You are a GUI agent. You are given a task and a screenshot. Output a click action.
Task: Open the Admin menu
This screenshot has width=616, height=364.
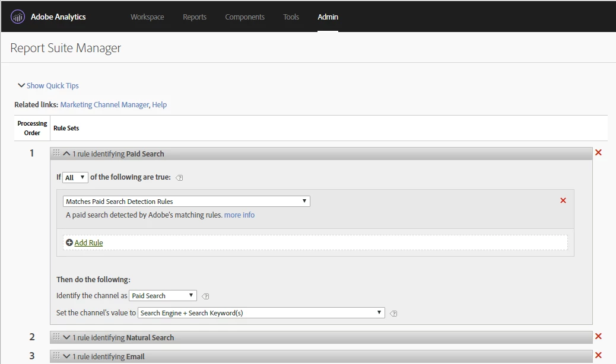[x=328, y=17]
